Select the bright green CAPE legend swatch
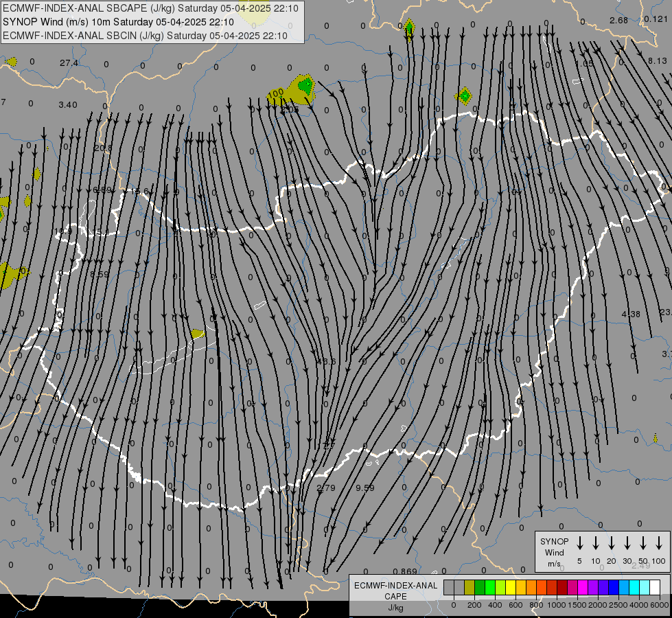 490,587
